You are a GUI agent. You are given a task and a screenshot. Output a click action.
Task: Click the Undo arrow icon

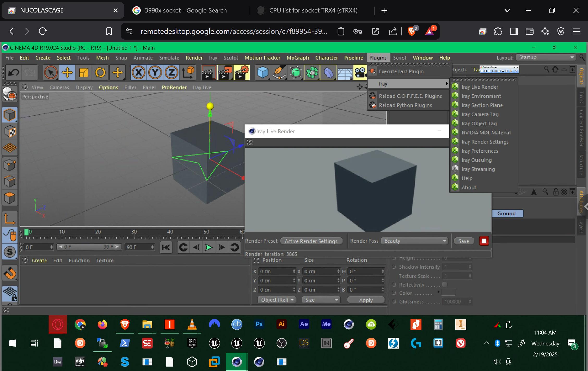pos(14,72)
